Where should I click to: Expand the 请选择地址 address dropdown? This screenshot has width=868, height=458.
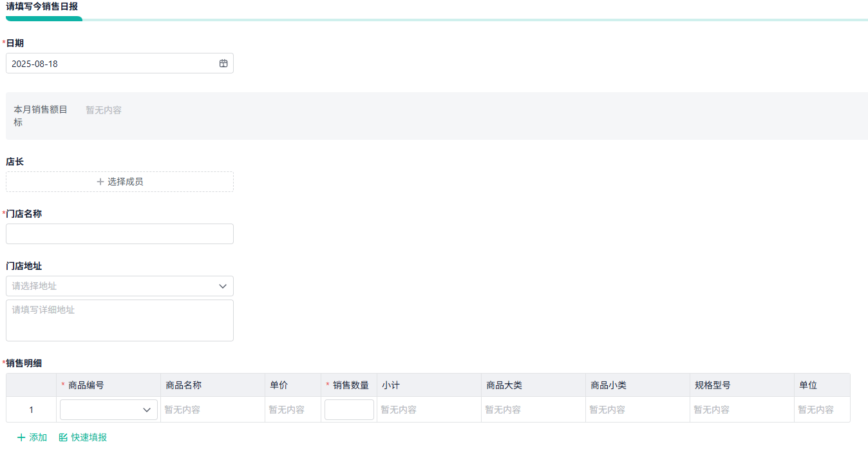pos(120,285)
